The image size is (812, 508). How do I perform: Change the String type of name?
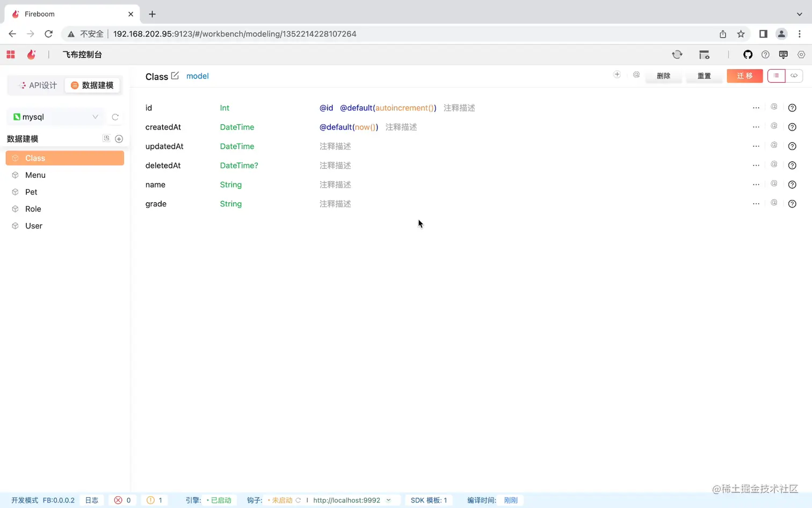[231, 184]
